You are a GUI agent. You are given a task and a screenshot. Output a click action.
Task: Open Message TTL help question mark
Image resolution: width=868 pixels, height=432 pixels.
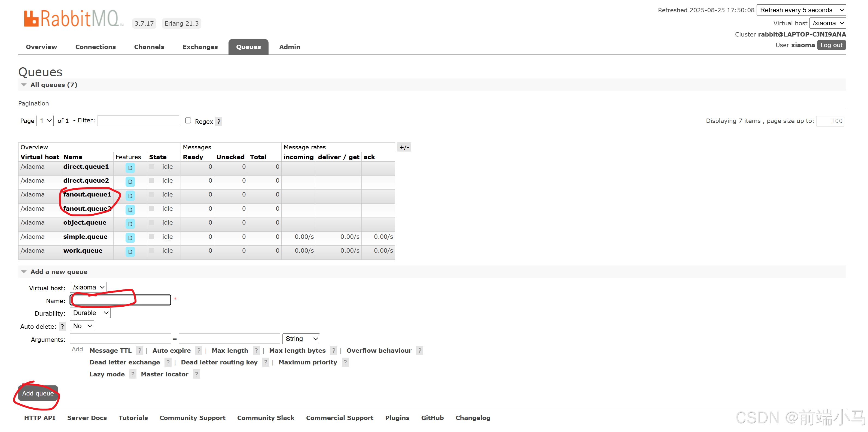coord(139,351)
